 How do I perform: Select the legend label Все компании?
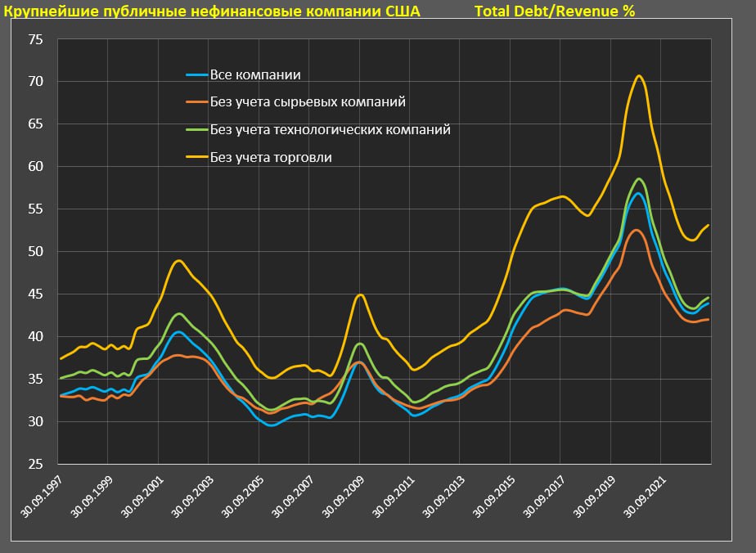255,75
